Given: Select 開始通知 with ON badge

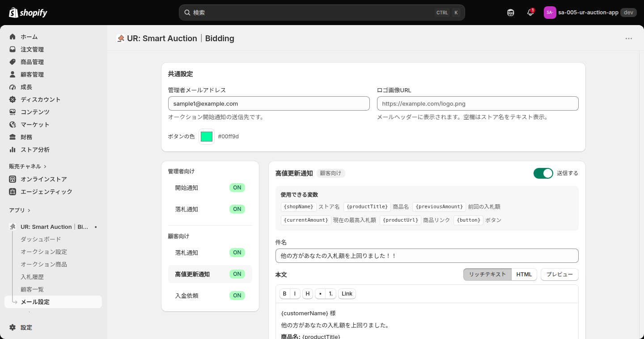Looking at the screenshot, I should coord(210,188).
